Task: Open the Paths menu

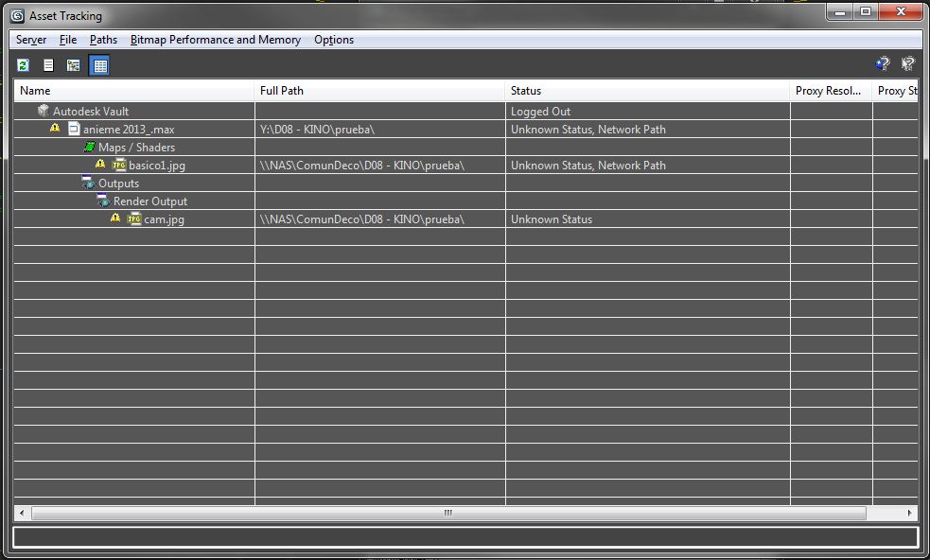Action: coord(103,40)
